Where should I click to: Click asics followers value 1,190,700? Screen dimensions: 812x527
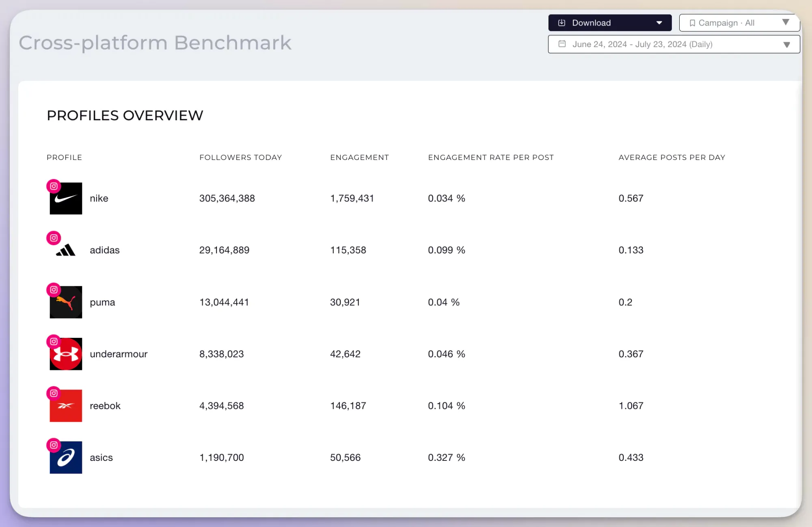tap(222, 458)
